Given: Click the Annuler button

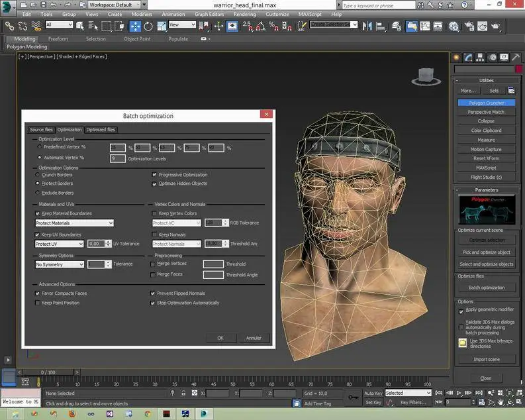Looking at the screenshot, I should [254, 338].
